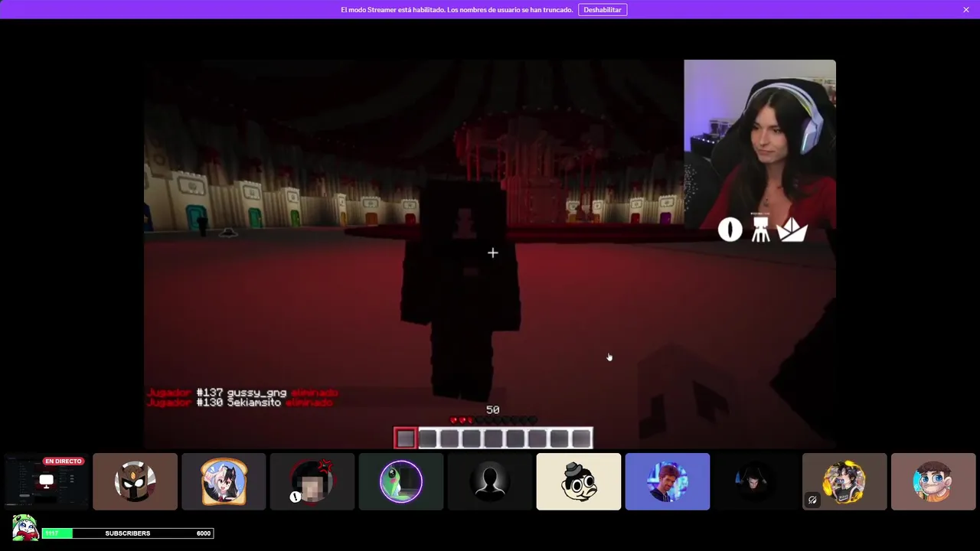
Task: Click the streamer mode notice text
Action: (x=456, y=10)
